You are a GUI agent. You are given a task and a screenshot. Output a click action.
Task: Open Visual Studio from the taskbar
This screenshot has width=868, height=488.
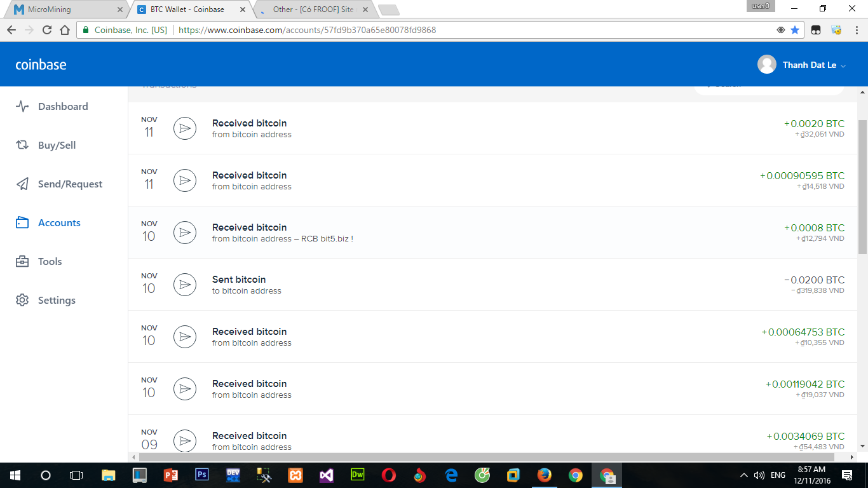pyautogui.click(x=327, y=475)
